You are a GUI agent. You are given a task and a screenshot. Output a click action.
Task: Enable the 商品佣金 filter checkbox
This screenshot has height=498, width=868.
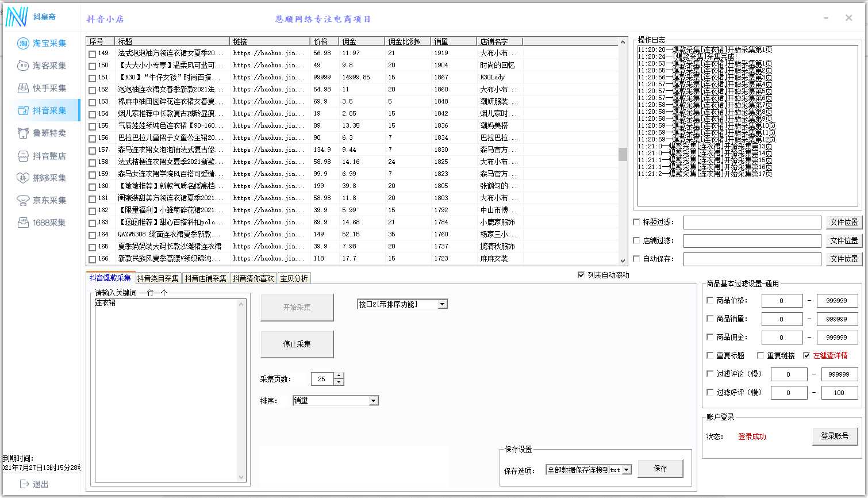[710, 337]
